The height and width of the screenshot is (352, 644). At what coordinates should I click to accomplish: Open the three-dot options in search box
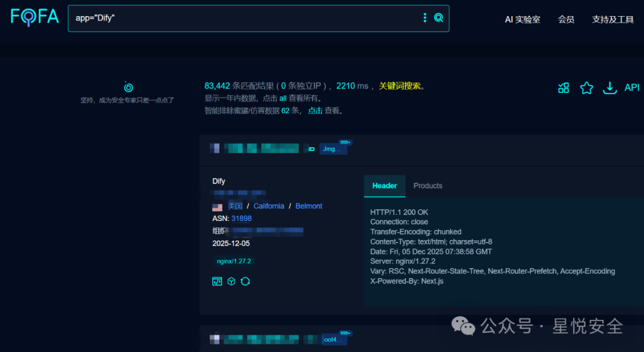[x=425, y=18]
